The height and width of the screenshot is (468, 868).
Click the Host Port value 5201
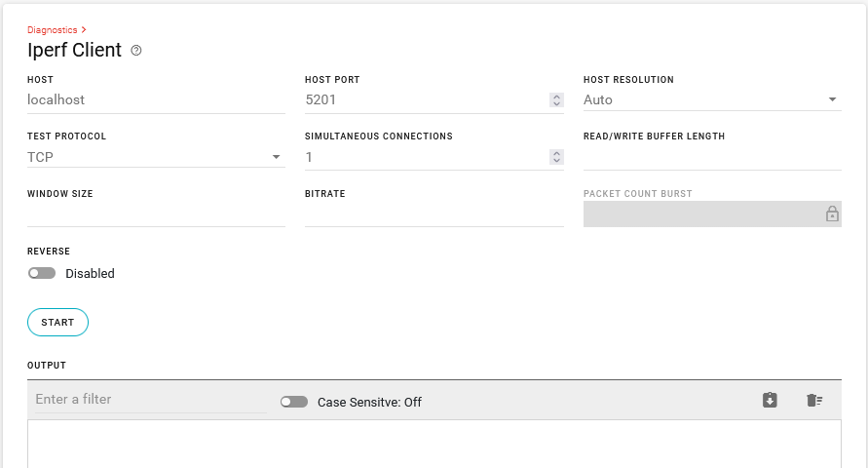click(x=321, y=99)
